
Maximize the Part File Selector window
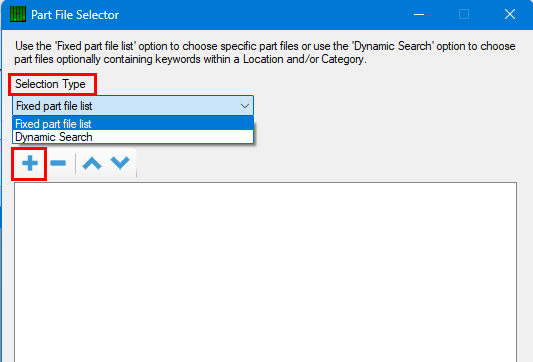[464, 14]
